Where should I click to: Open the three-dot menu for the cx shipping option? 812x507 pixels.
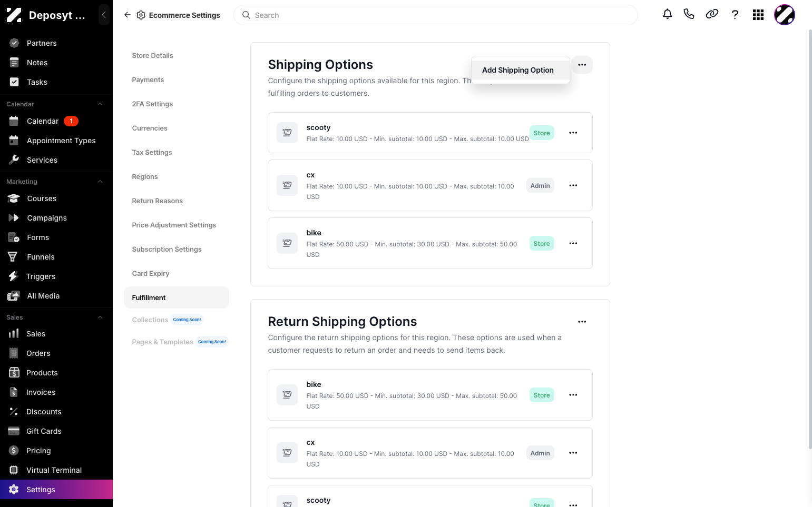pos(573,185)
